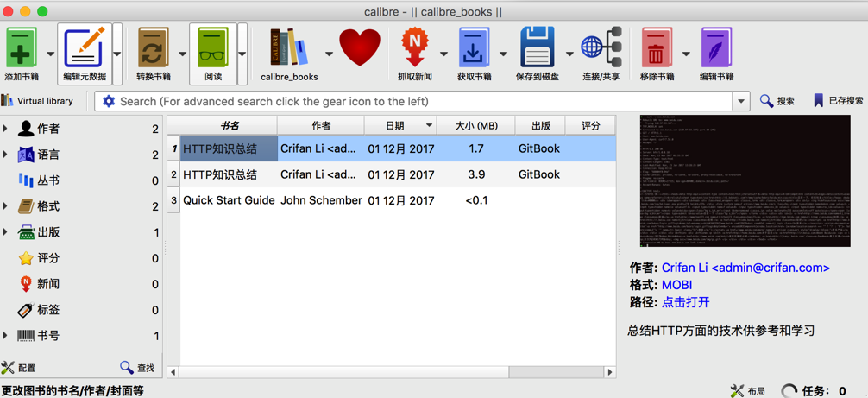The width and height of the screenshot is (868, 398).
Task: Open dropdown arrow next to calibre_books
Action: pos(329,54)
